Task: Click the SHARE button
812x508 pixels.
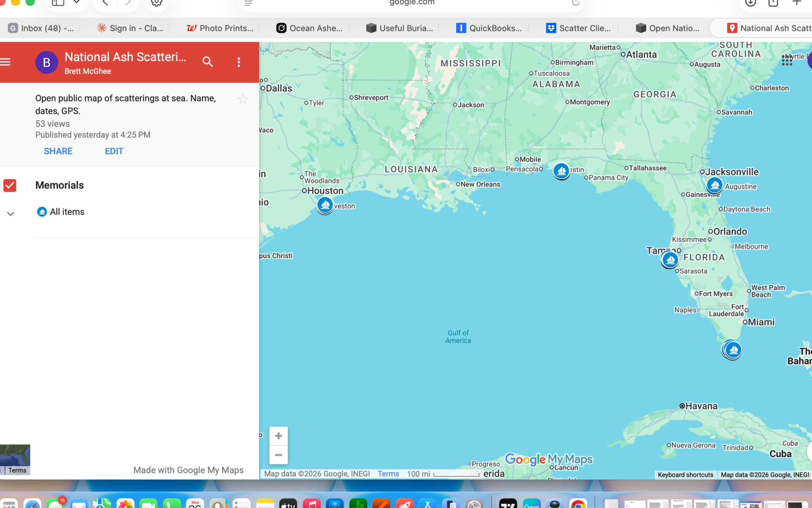Action: click(58, 151)
